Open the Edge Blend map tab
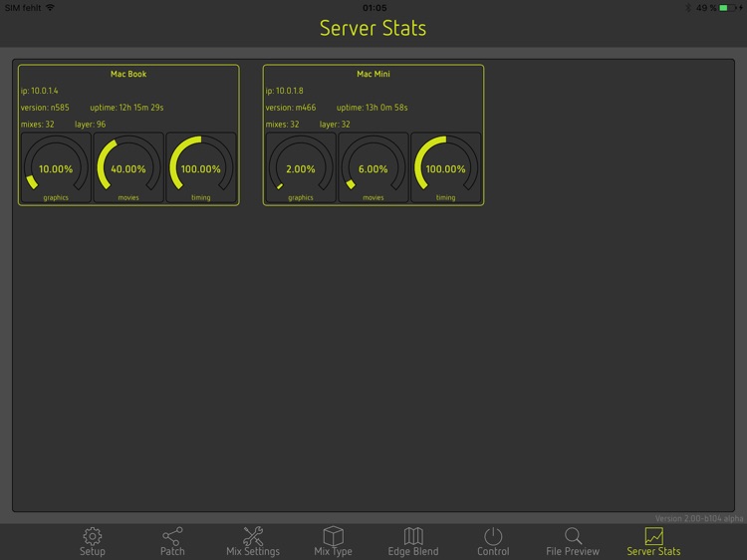Image resolution: width=747 pixels, height=560 pixels. (413, 542)
